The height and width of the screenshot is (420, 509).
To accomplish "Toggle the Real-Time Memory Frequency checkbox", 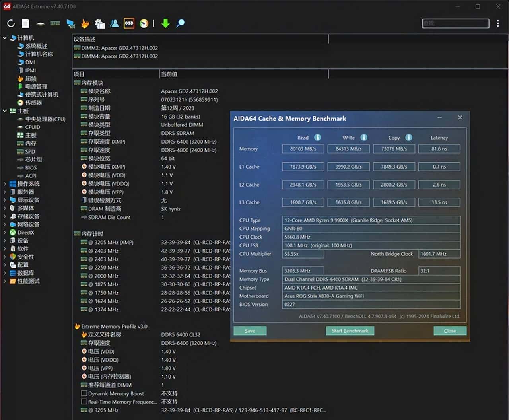I will point(84,402).
